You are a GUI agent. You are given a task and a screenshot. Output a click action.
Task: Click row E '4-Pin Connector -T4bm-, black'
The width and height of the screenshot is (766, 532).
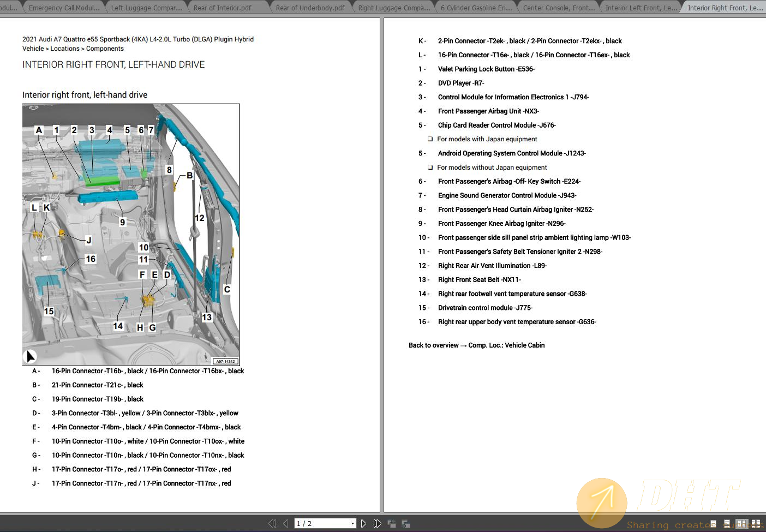[136, 427]
